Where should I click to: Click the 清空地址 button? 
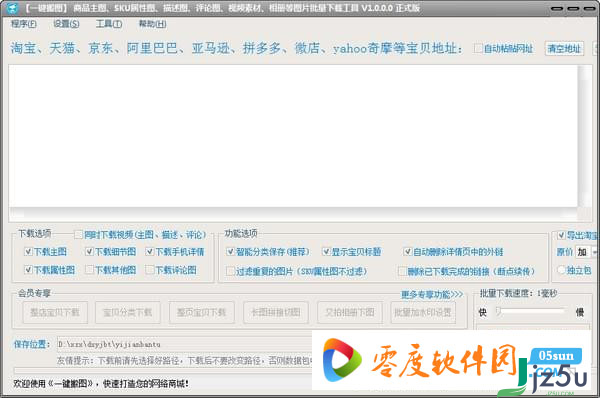coord(564,49)
